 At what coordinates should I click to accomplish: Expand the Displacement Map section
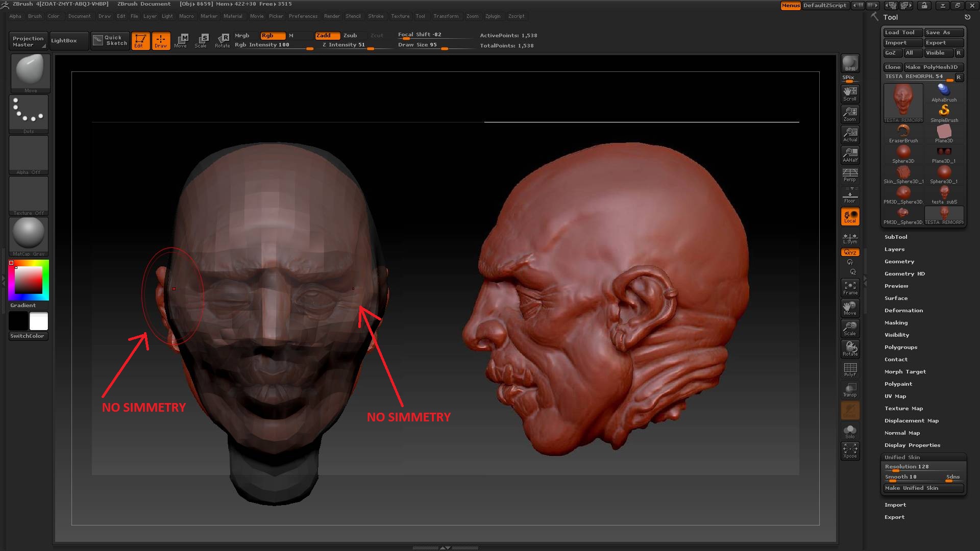[x=912, y=421]
